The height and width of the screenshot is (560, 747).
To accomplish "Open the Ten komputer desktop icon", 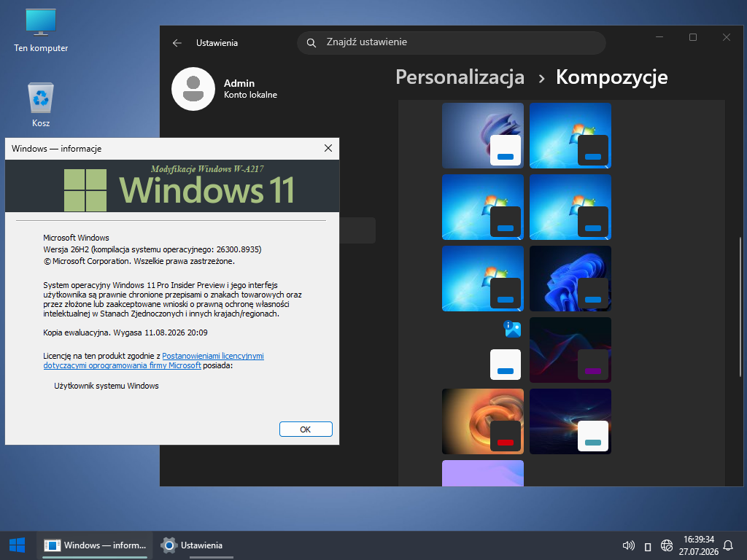I will coord(41,31).
